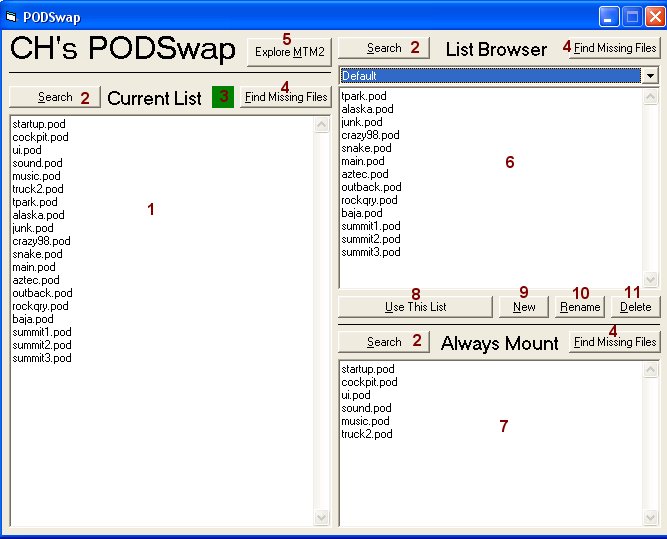The width and height of the screenshot is (667, 539).
Task: Minimize the PODSwap window
Action: coord(609,17)
